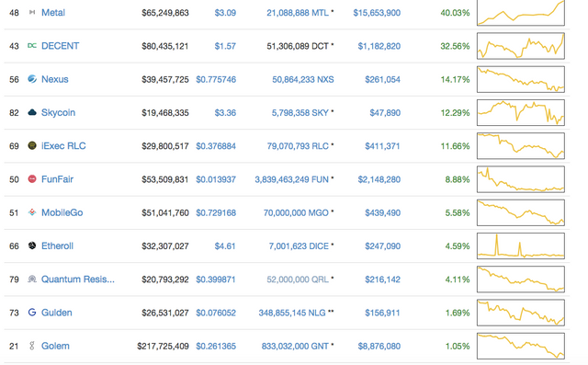This screenshot has width=588, height=365.
Task: Click supply 21,088,888 MTL
Action: click(298, 13)
